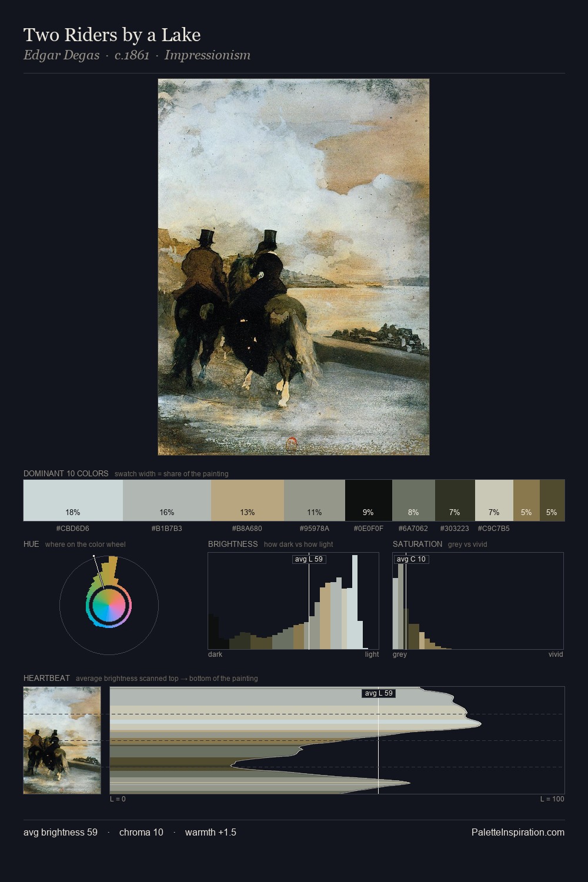This screenshot has width=588, height=882.
Task: Click the 'Edgar Degas' artist name
Action: pyautogui.click(x=61, y=55)
